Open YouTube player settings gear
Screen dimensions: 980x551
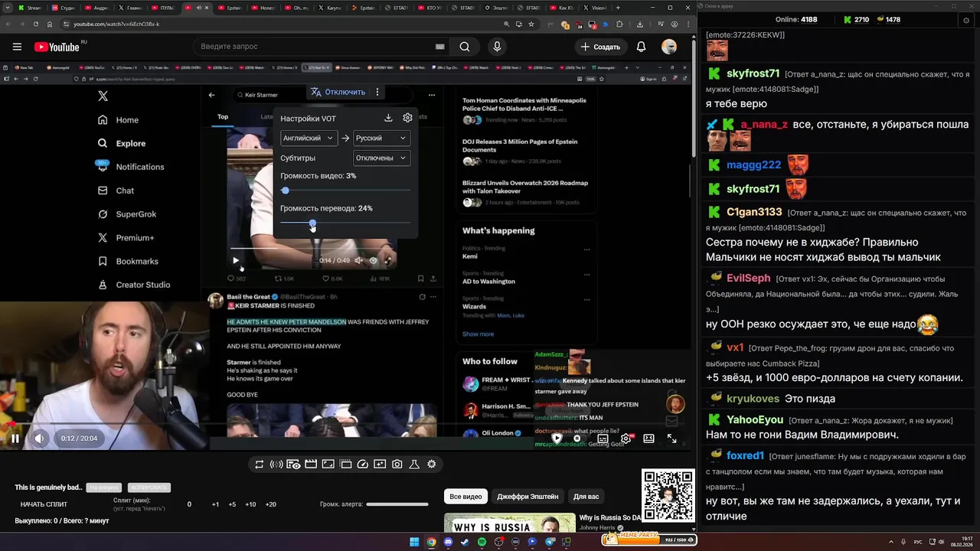tap(626, 439)
